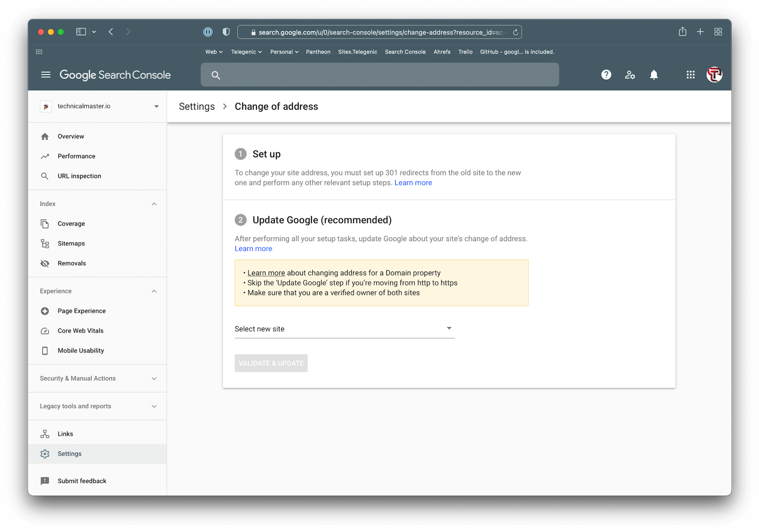Toggle the Safari sidebar panel button

click(81, 32)
